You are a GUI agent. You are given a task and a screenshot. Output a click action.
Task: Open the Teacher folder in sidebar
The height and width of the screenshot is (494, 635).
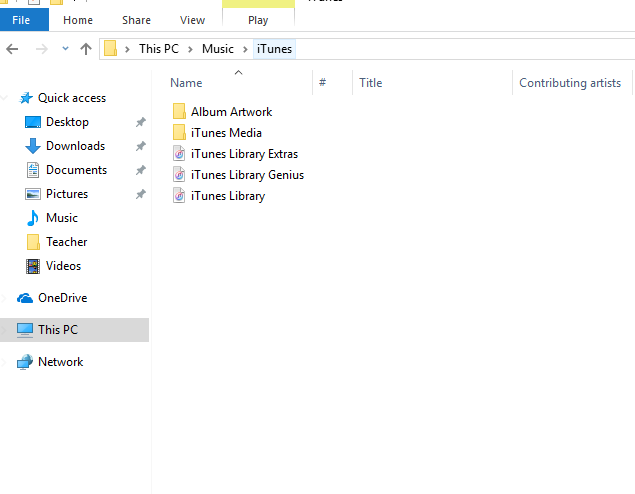point(66,242)
